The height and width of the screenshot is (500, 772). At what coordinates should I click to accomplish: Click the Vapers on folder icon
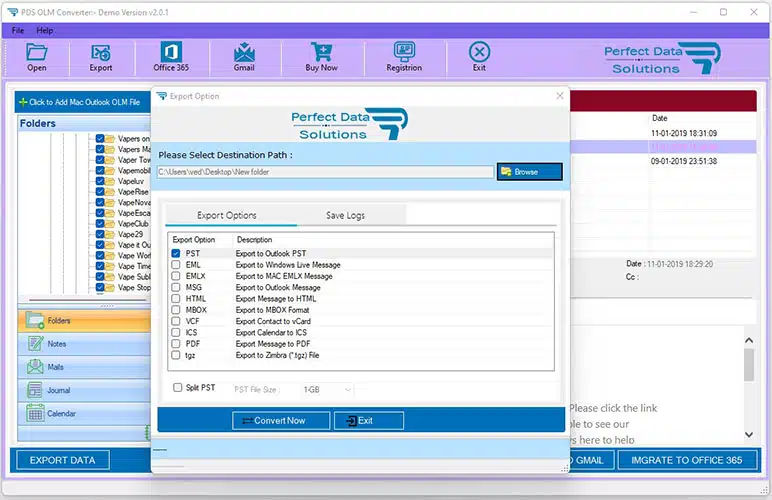110,139
